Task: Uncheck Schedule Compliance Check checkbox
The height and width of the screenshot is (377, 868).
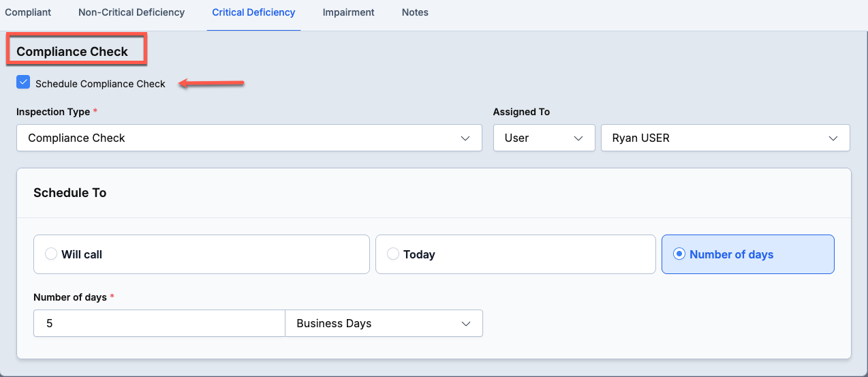Action: click(23, 82)
